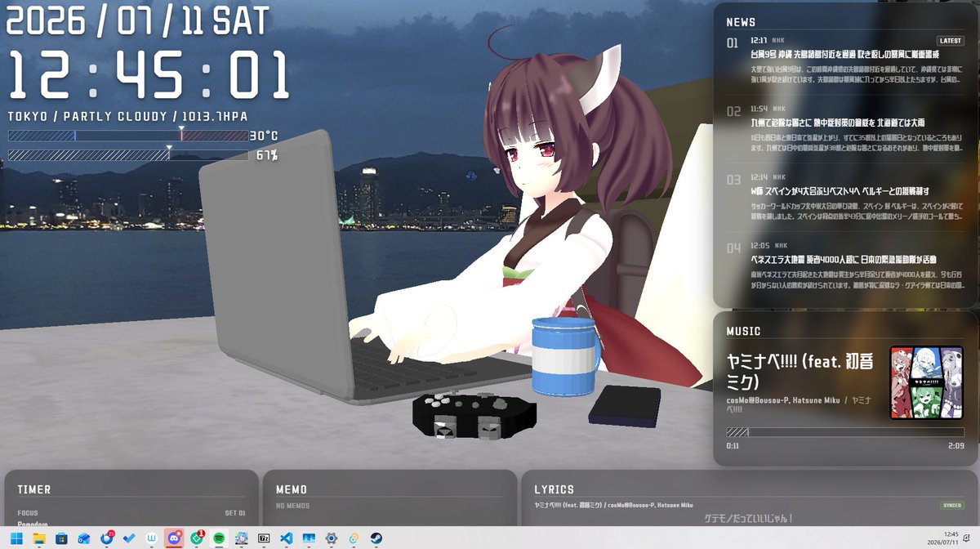Open the anime avatar app in taskbar
The width and height of the screenshot is (980, 549).
(x=242, y=538)
